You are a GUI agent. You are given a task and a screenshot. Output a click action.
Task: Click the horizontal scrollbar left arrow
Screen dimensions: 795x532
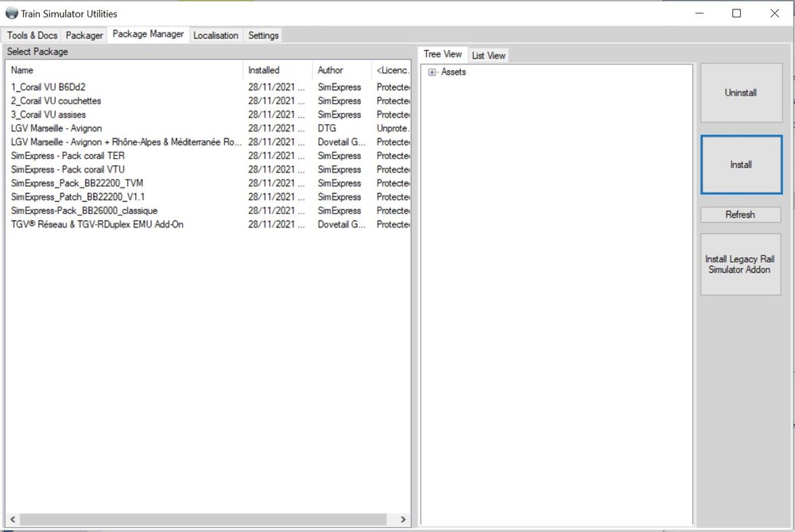click(13, 519)
